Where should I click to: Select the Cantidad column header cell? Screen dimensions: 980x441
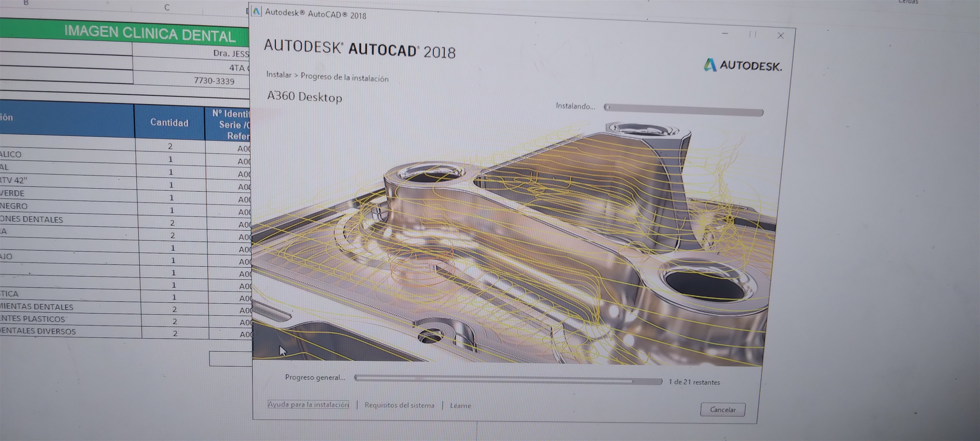point(169,122)
